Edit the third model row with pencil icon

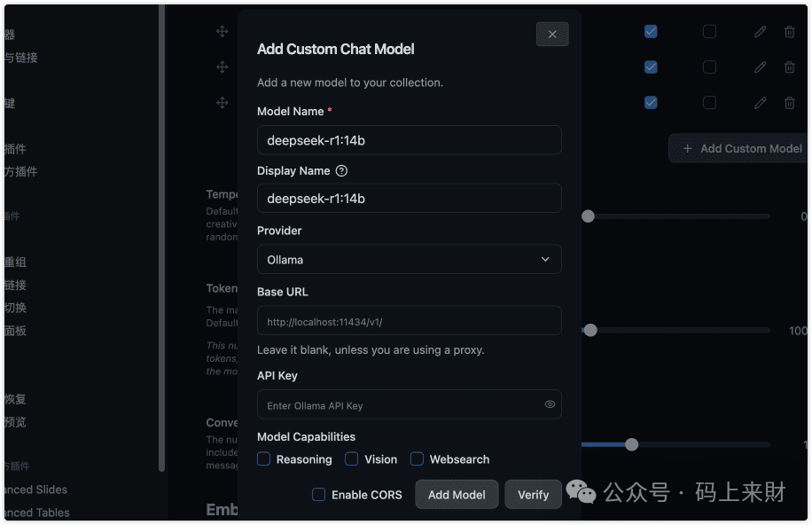click(x=760, y=103)
